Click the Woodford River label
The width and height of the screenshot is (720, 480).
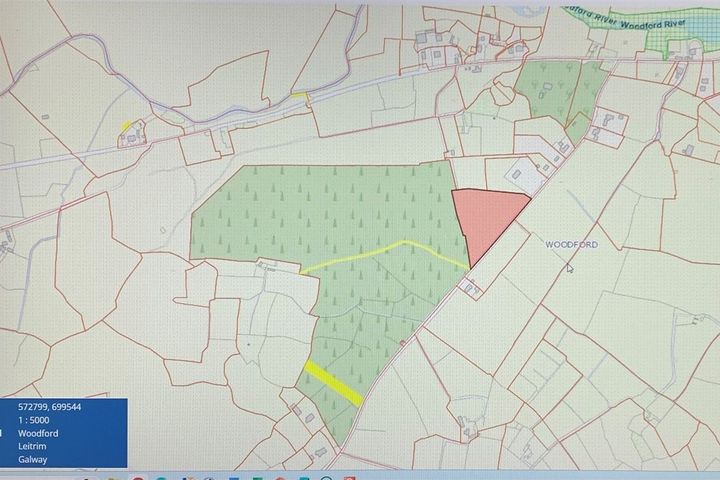[x=648, y=23]
